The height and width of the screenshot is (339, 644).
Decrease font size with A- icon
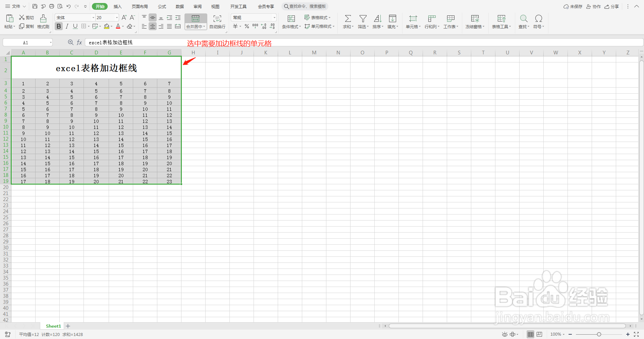click(132, 17)
